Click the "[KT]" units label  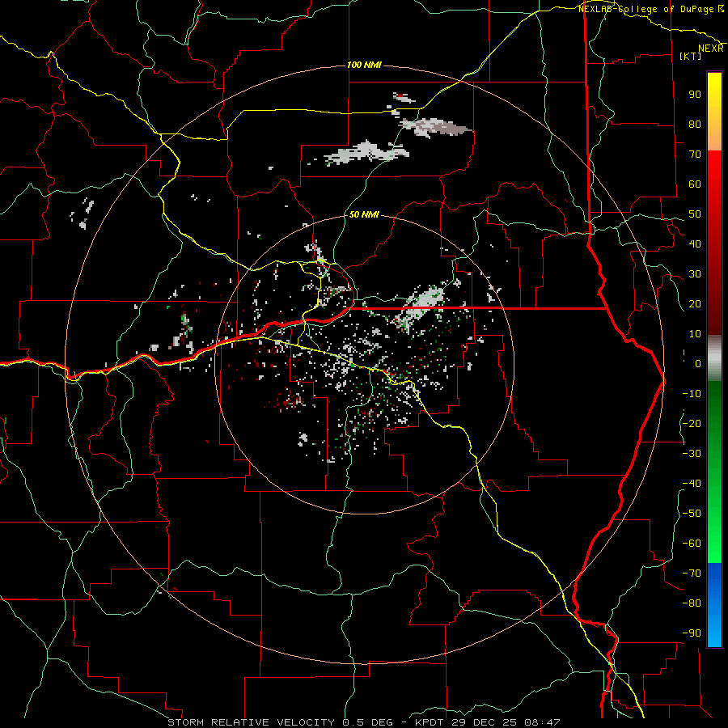(691, 56)
